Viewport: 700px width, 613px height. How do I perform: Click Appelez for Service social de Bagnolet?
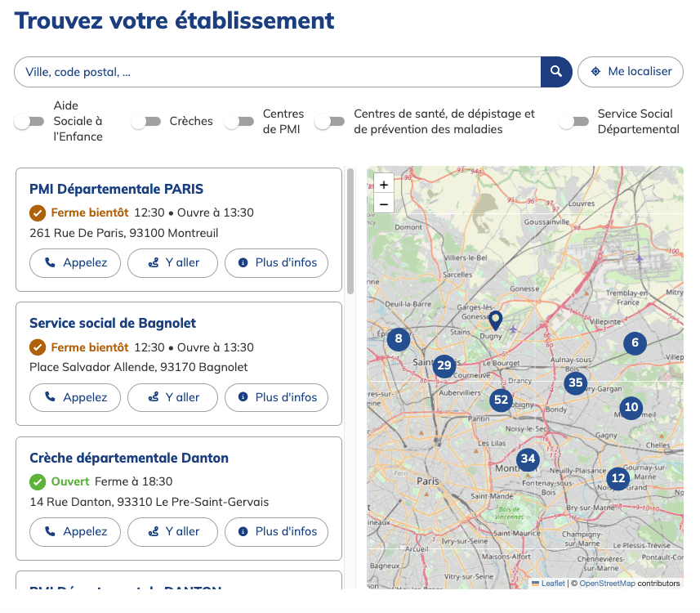click(x=75, y=397)
